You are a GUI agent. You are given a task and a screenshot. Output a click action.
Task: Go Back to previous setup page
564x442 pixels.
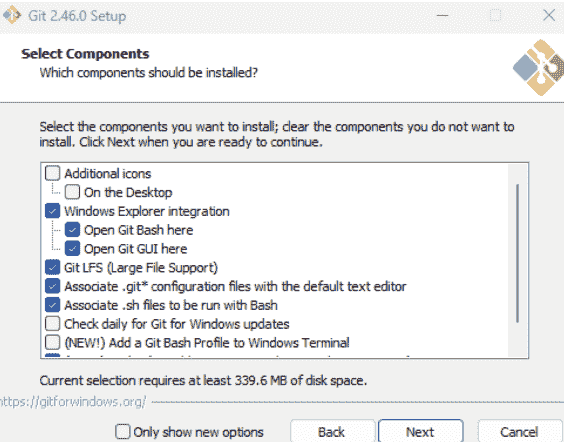[333, 431]
